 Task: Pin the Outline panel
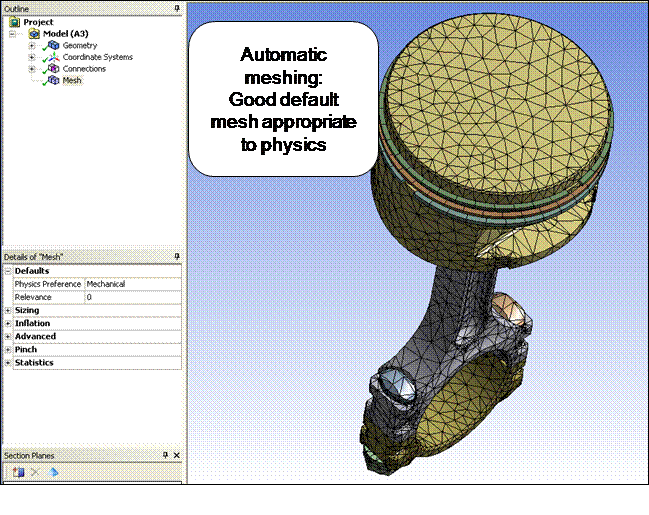pos(176,8)
